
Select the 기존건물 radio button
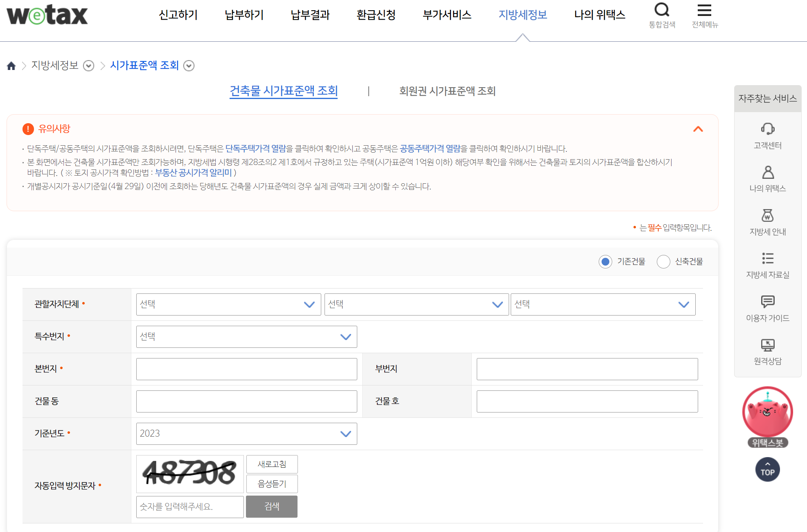605,261
